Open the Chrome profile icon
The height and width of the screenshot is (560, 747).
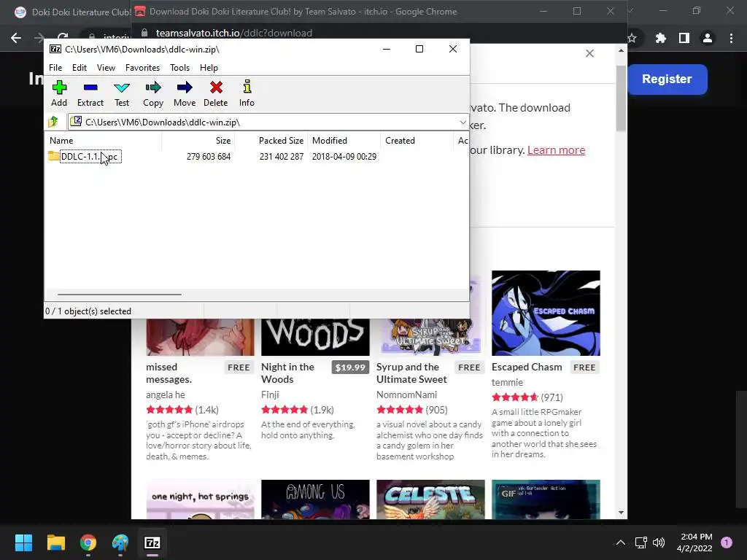pyautogui.click(x=708, y=38)
